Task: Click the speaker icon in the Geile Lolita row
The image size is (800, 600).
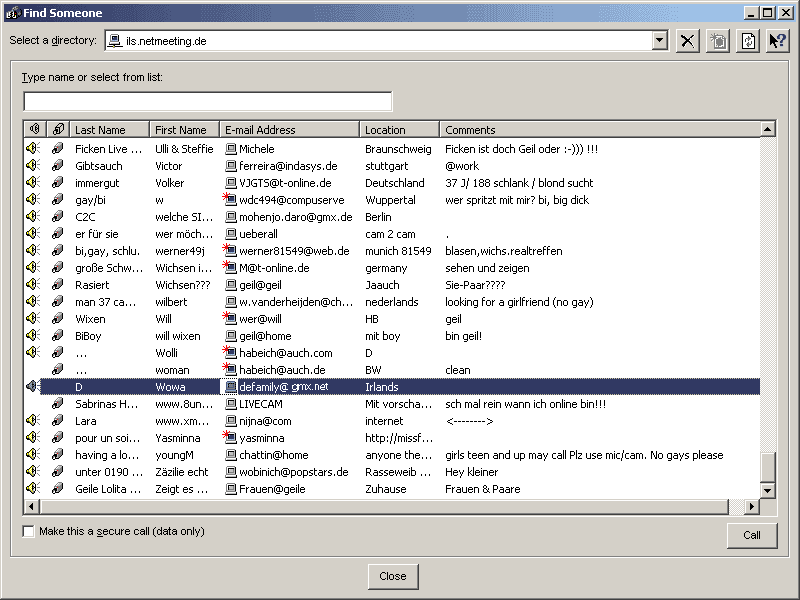Action: [x=33, y=488]
